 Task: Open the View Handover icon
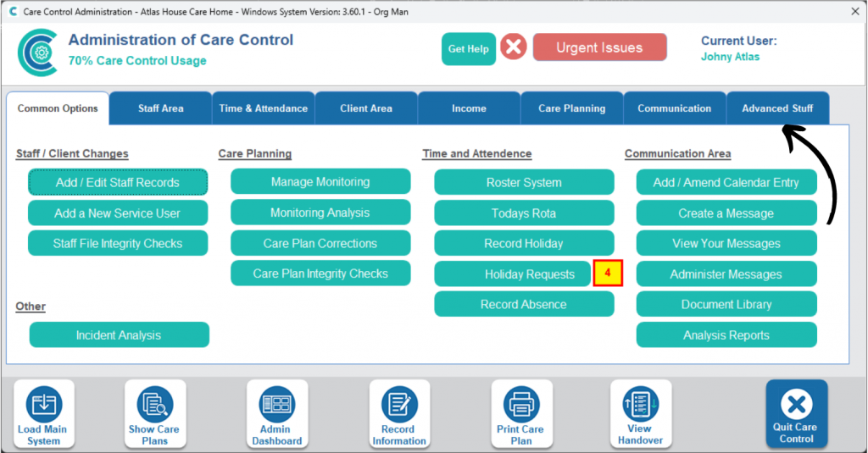tap(641, 414)
